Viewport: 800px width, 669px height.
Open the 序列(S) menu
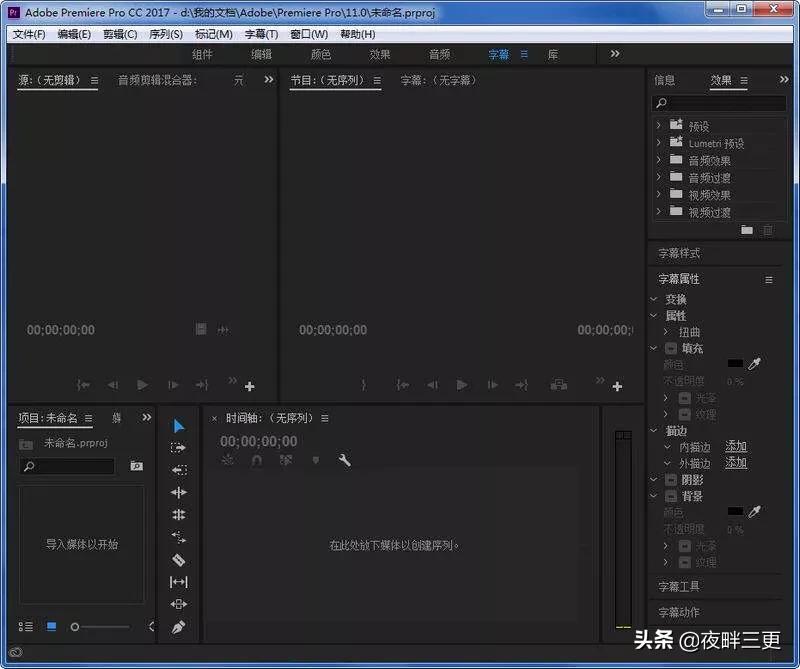166,34
